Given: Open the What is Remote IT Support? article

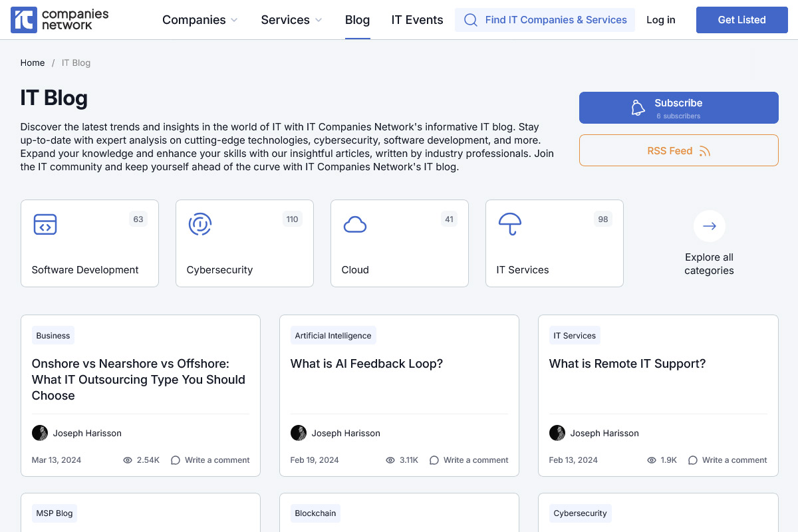Looking at the screenshot, I should pos(627,364).
